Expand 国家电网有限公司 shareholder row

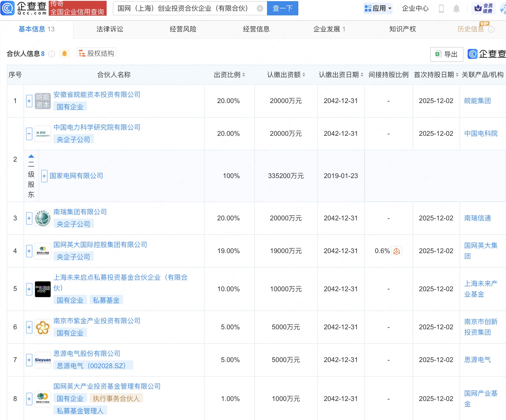[x=44, y=176]
